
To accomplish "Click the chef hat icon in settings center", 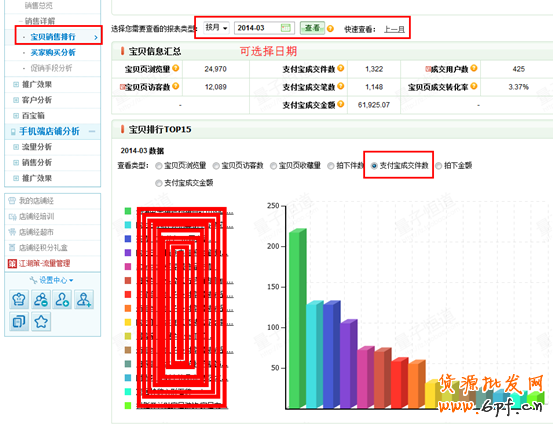I will click(x=19, y=299).
